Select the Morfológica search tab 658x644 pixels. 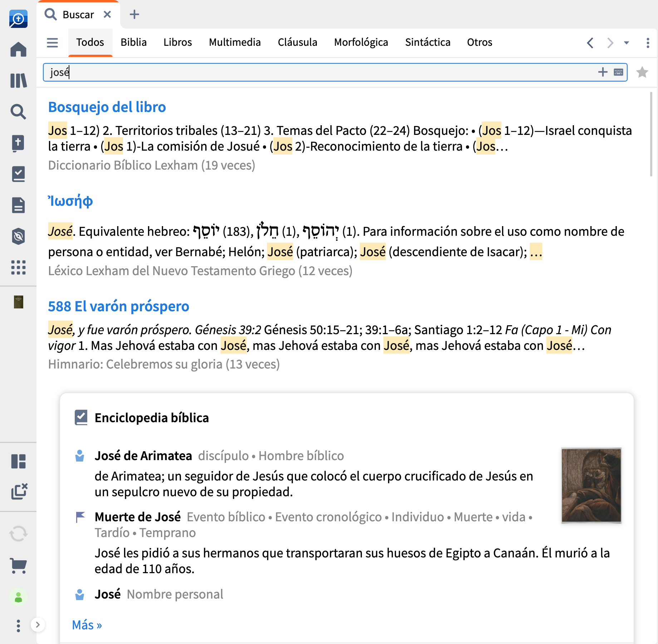(x=361, y=43)
